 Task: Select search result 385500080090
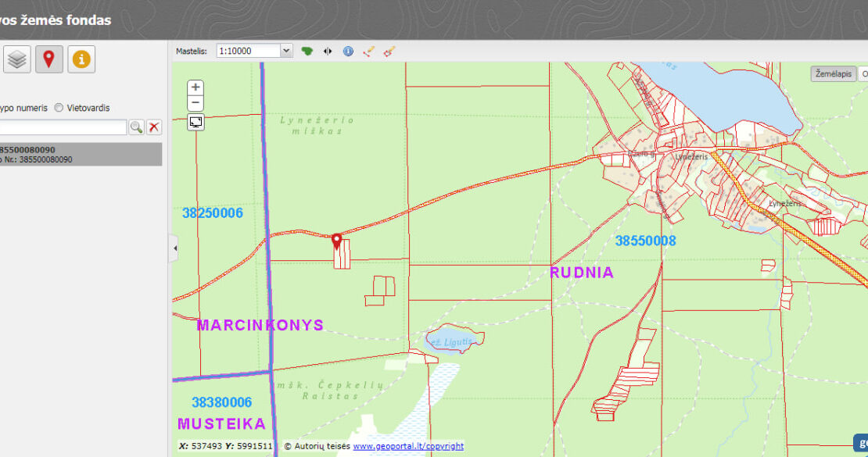pos(78,154)
